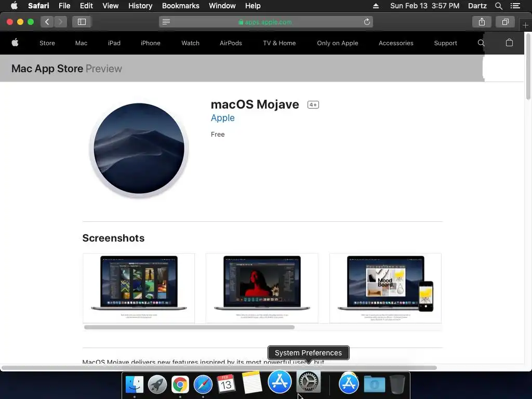Open the Edit menu
This screenshot has height=399, width=532.
tap(86, 6)
